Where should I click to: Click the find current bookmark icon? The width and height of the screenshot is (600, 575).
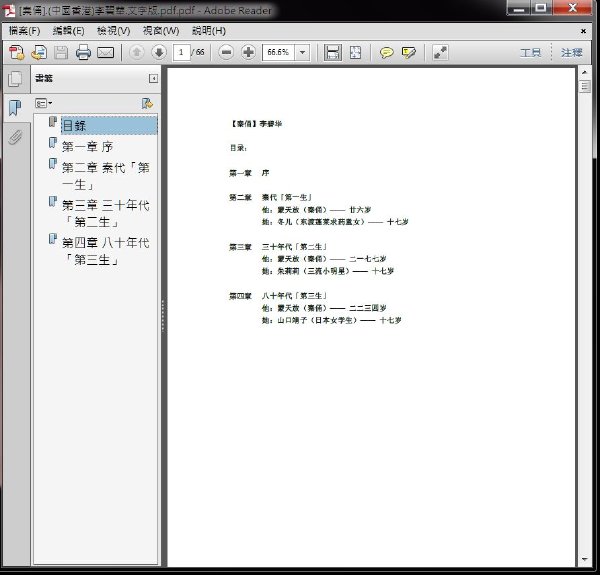coord(147,103)
